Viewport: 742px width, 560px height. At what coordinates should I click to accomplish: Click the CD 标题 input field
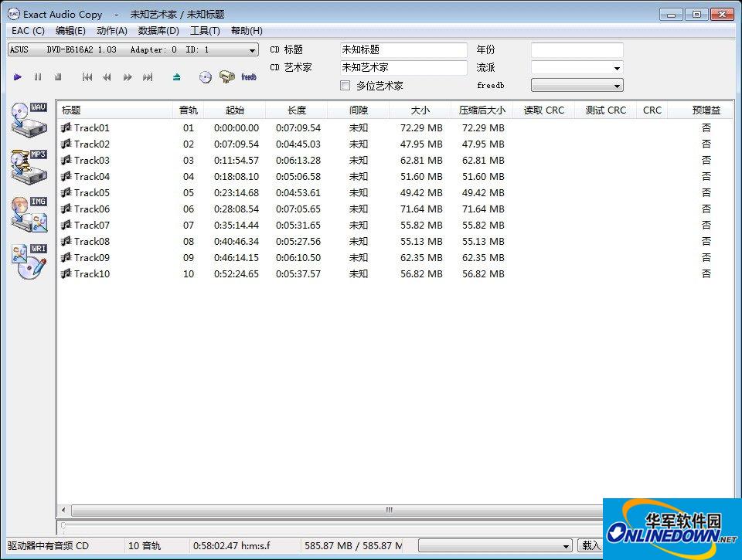pos(403,49)
